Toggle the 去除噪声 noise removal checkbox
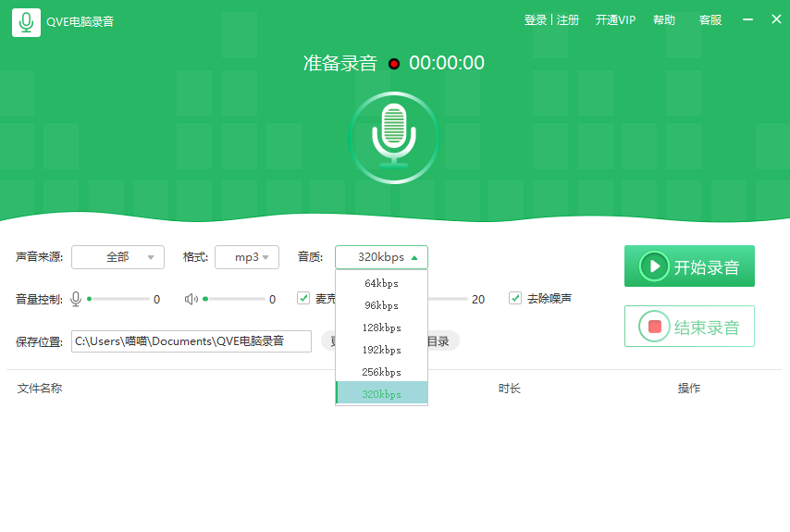The image size is (790, 532). click(x=515, y=298)
